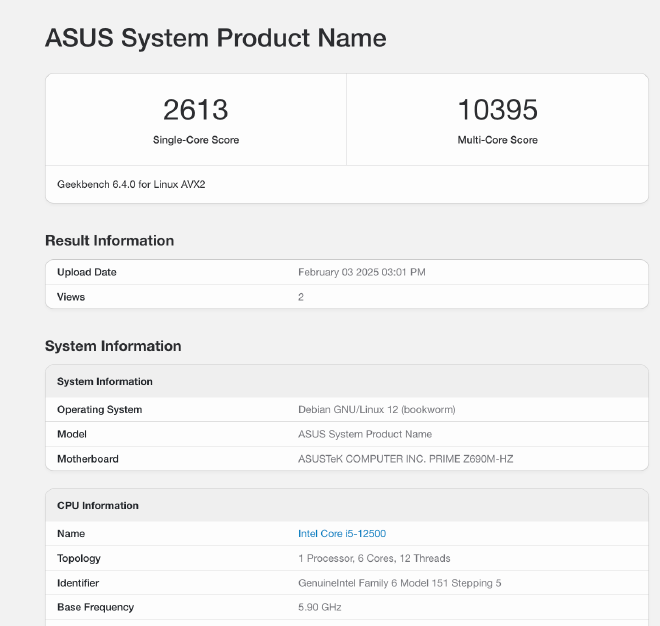Select GenuineIntel Family 6 Model 151 value
660x626 pixels.
(x=399, y=583)
